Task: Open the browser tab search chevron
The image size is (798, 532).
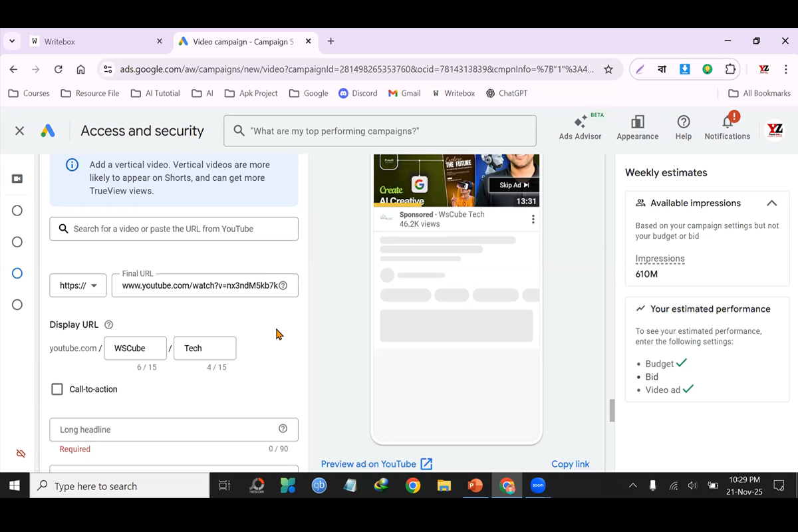Action: click(x=12, y=41)
